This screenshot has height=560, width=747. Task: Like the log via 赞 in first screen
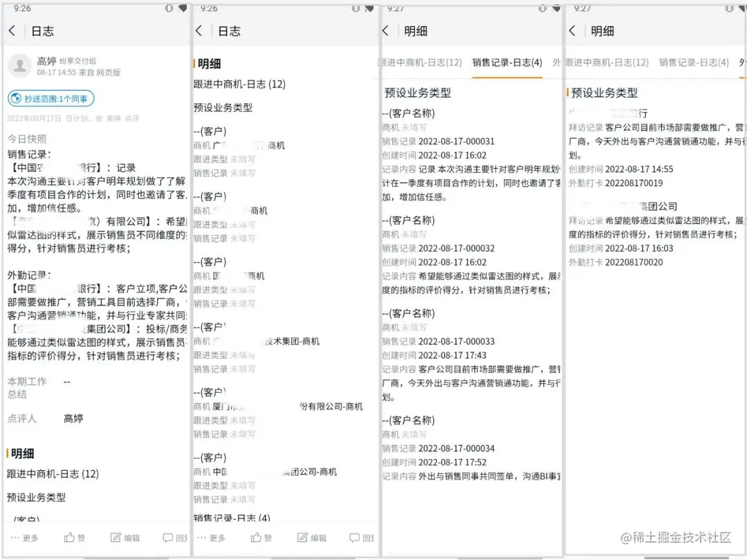tap(74, 538)
